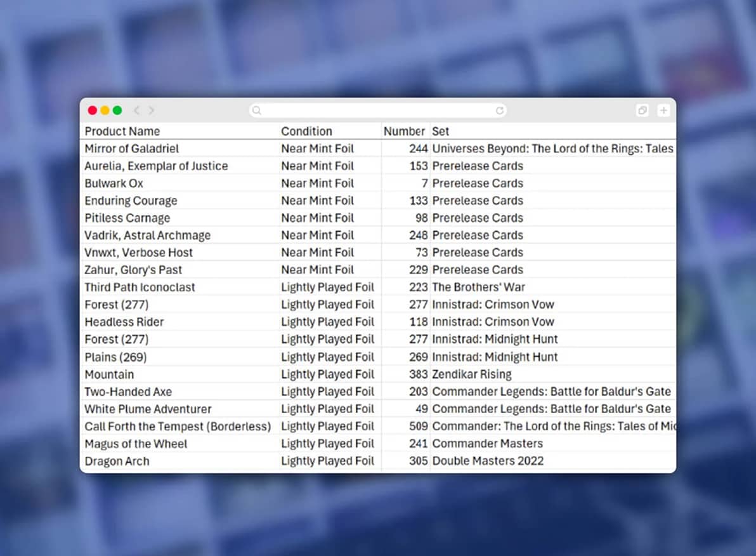Click number 203 in Two-Handed Axe row
This screenshot has width=756, height=556.
point(419,392)
